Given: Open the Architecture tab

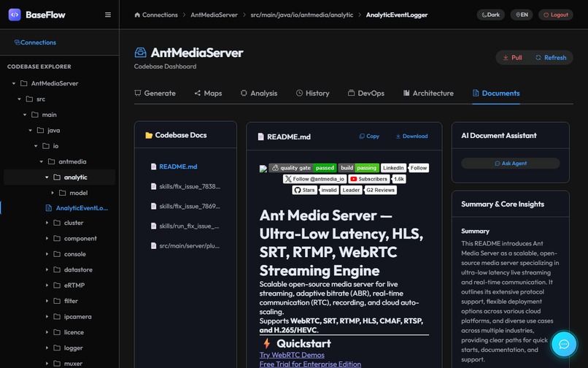Looking at the screenshot, I should (428, 93).
